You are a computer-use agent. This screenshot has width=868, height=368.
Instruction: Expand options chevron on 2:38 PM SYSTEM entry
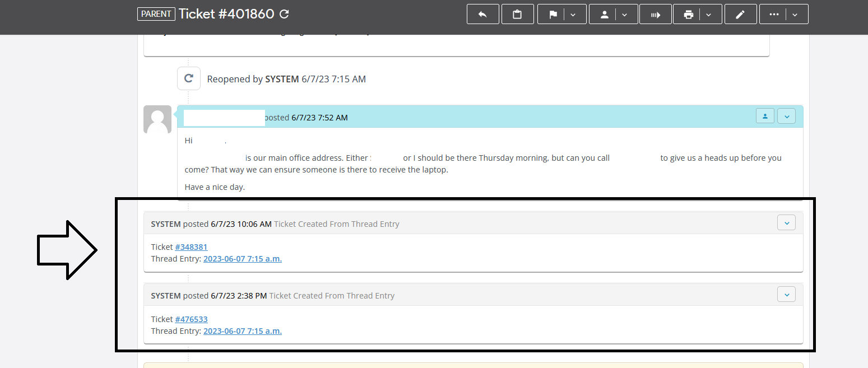click(786, 295)
